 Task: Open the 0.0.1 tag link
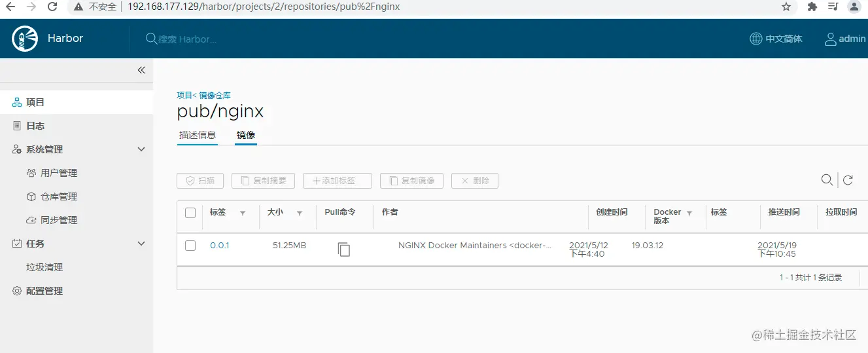point(220,246)
